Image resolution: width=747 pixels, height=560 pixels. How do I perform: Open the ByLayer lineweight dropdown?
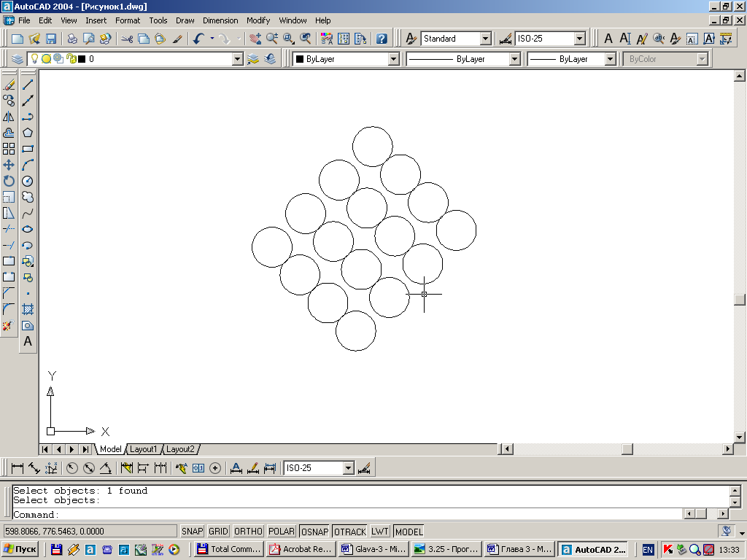(611, 59)
